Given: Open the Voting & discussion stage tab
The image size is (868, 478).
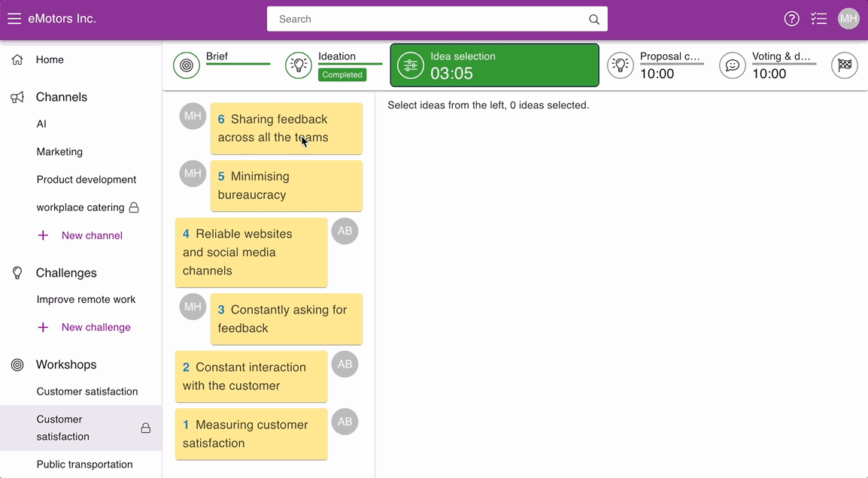Looking at the screenshot, I should pos(767,65).
